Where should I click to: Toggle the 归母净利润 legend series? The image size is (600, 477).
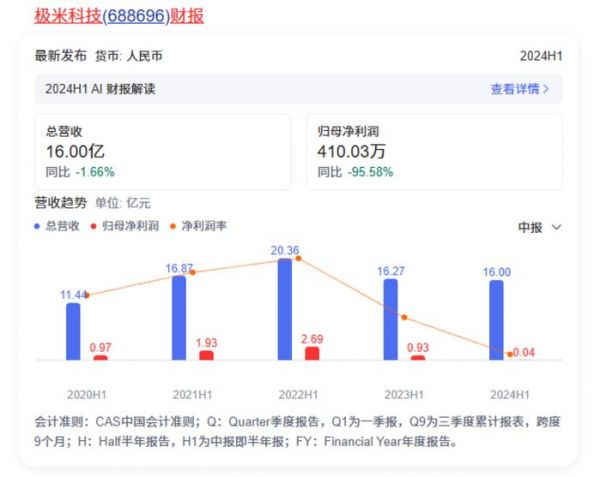(123, 226)
